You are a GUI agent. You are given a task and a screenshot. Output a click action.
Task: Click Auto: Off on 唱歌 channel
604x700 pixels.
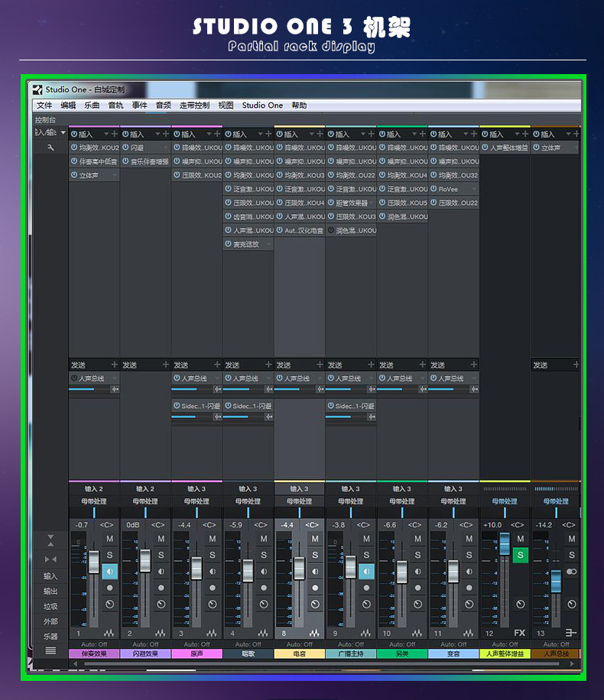tap(248, 644)
